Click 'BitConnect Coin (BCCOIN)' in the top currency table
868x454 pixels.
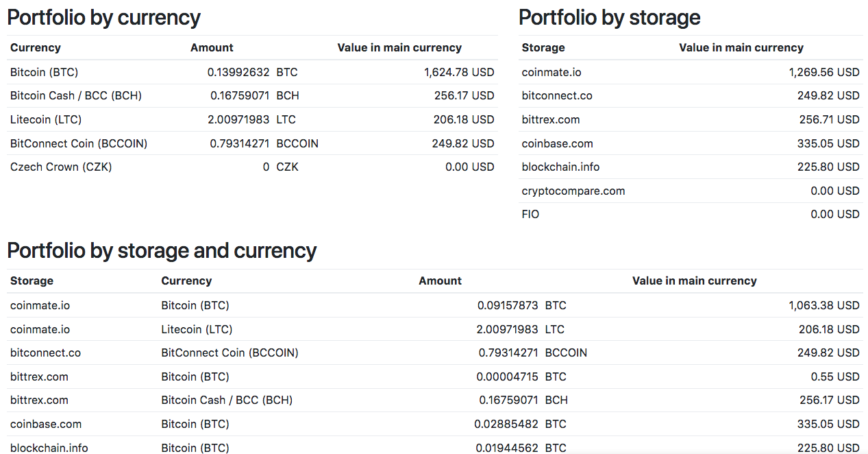(x=79, y=143)
